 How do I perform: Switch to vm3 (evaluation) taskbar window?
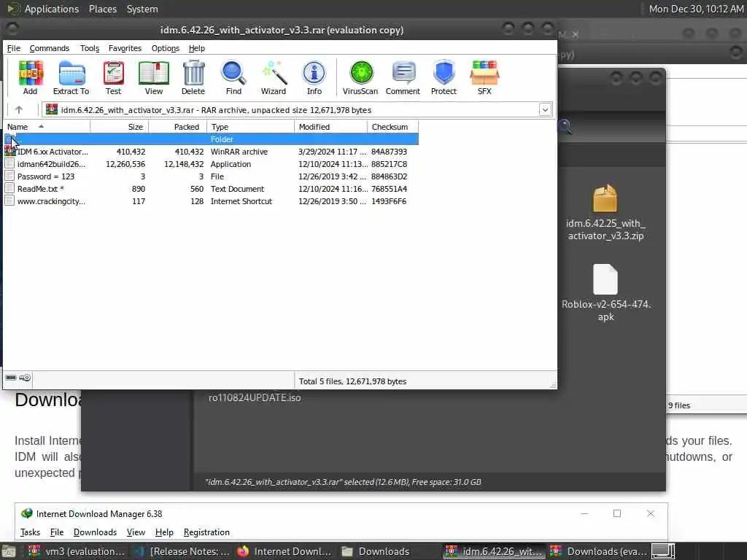77,551
